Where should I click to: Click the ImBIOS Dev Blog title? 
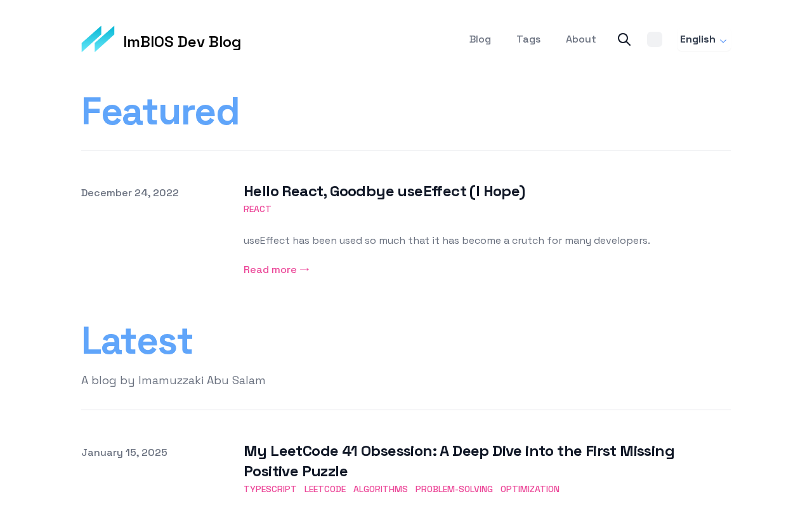tap(182, 42)
